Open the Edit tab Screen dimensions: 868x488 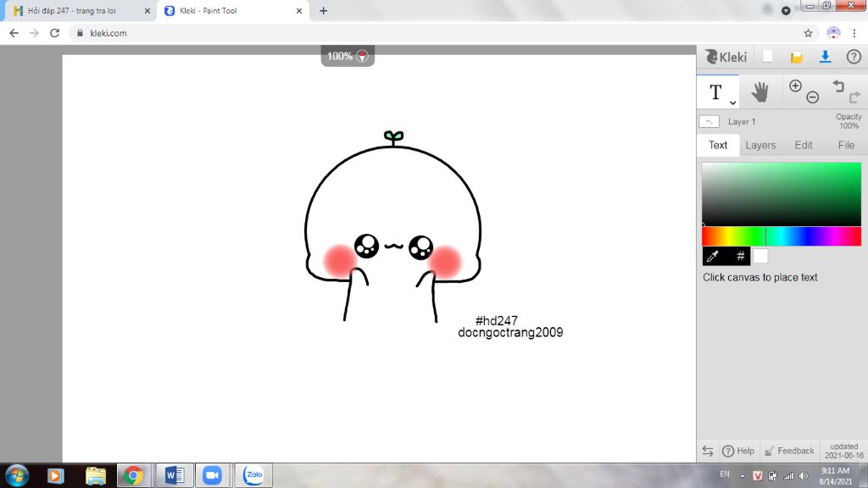pyautogui.click(x=804, y=145)
